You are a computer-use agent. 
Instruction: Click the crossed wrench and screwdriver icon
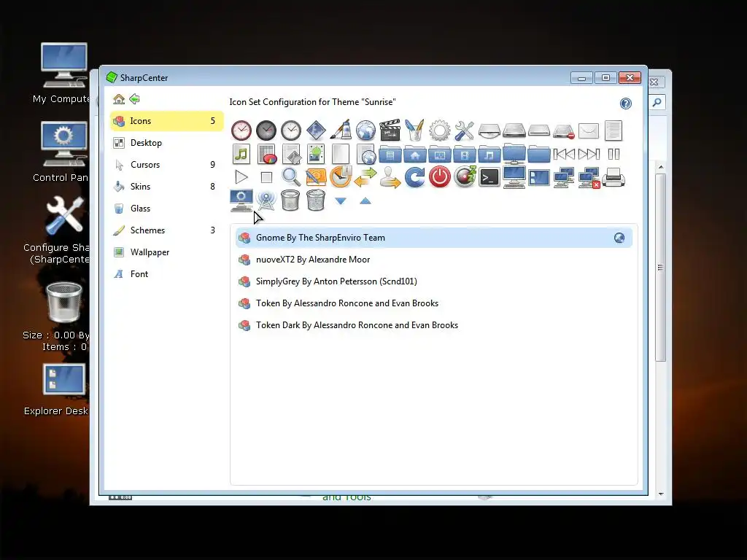coord(465,131)
